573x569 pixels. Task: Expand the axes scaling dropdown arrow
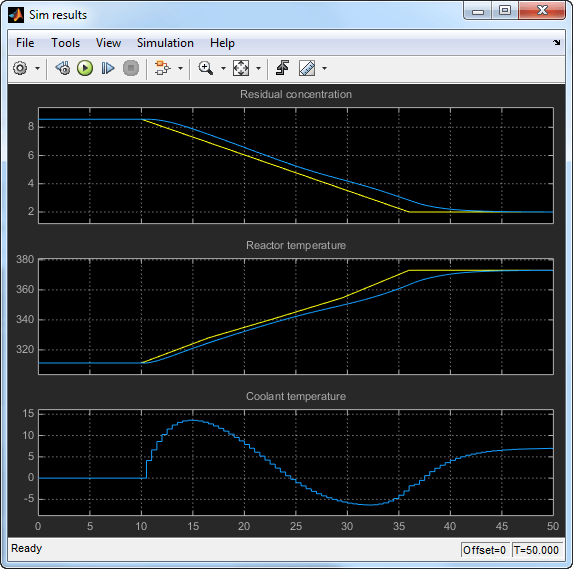pos(258,68)
